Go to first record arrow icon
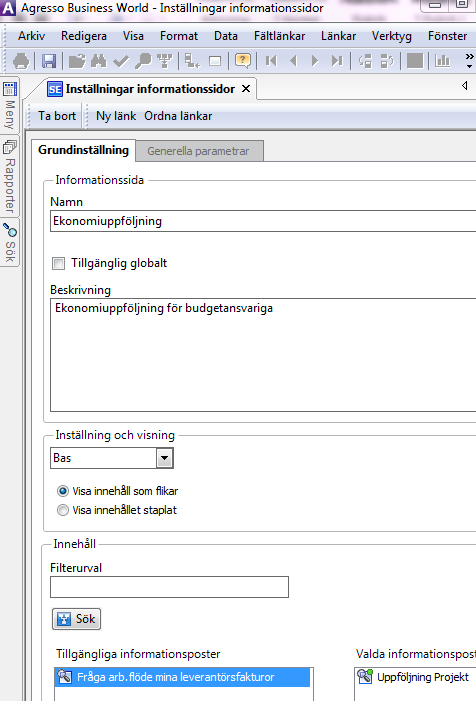The image size is (476, 701). 271,60
